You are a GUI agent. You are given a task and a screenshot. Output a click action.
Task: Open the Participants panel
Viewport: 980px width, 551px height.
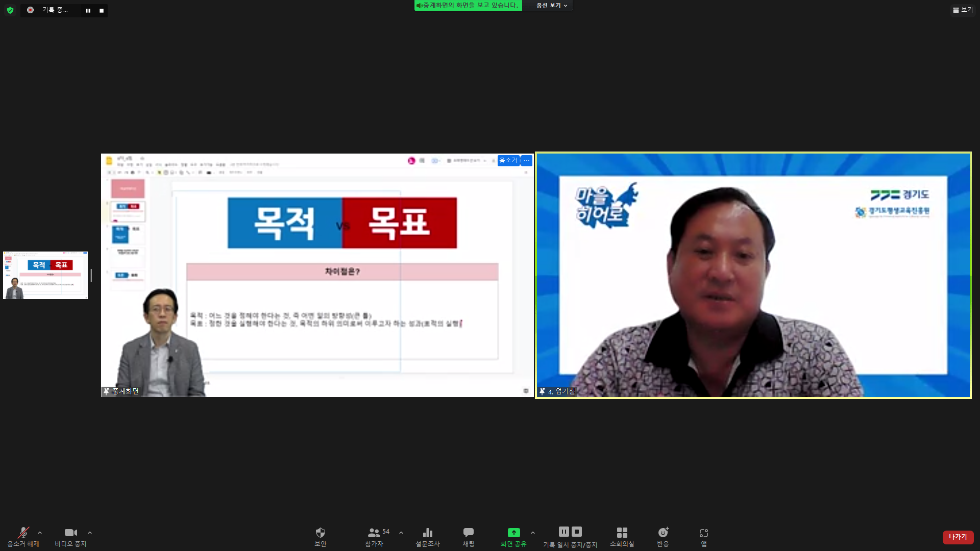(374, 533)
